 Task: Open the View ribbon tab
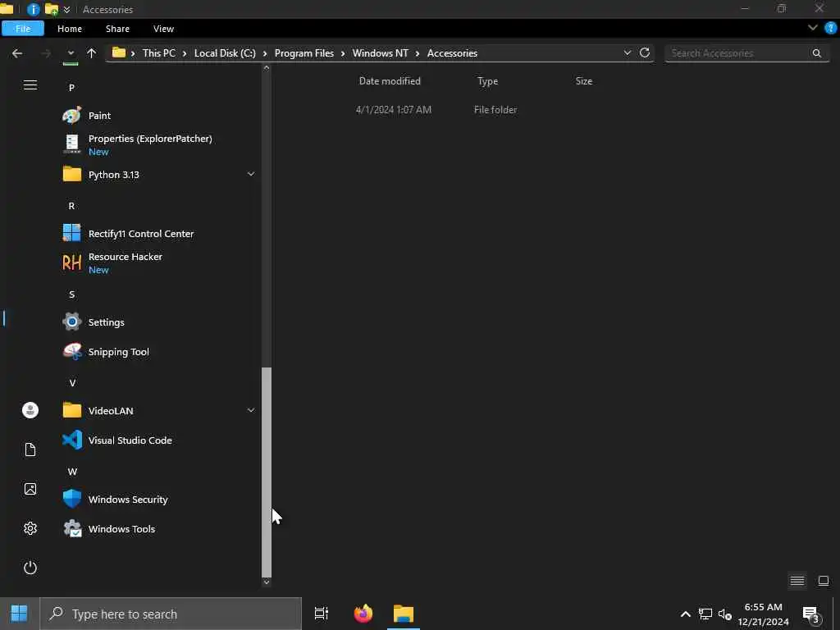pos(163,29)
